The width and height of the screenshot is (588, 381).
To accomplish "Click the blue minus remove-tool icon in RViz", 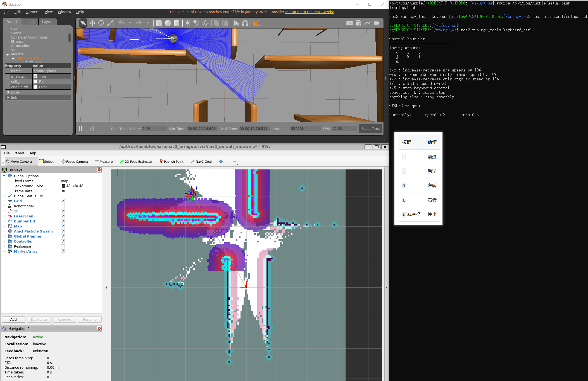I will point(234,161).
